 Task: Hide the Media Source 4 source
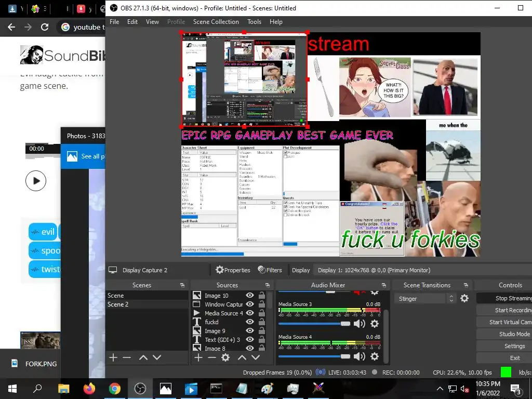point(250,313)
